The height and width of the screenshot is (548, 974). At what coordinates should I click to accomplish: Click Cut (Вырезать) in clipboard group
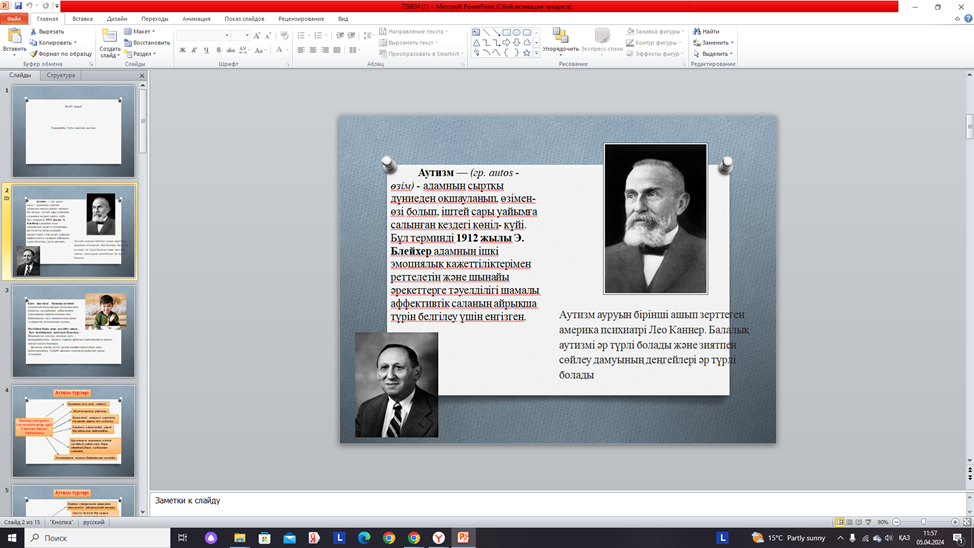(x=50, y=32)
